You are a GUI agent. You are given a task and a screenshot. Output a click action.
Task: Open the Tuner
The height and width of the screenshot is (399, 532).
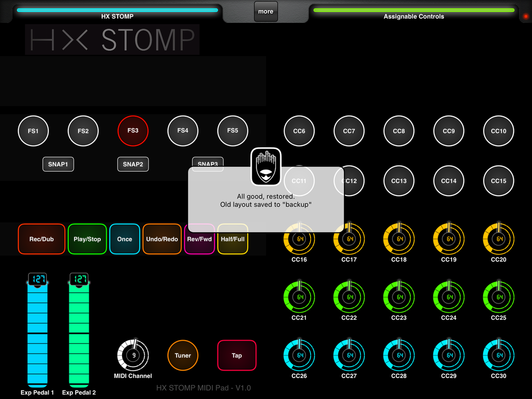coord(183,355)
